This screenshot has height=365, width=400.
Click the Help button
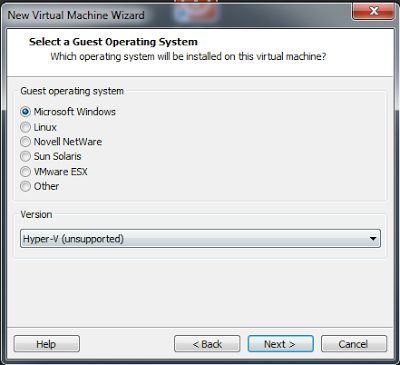coord(47,344)
